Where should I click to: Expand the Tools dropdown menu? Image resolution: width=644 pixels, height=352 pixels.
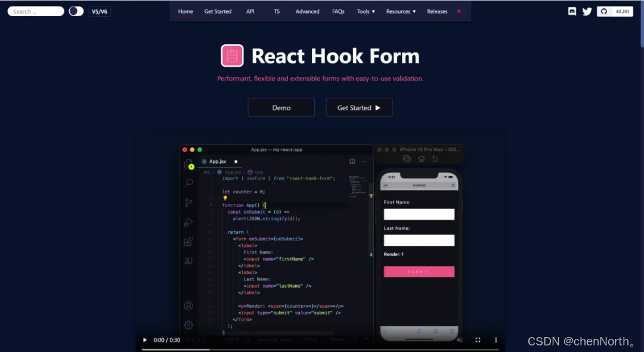point(366,11)
